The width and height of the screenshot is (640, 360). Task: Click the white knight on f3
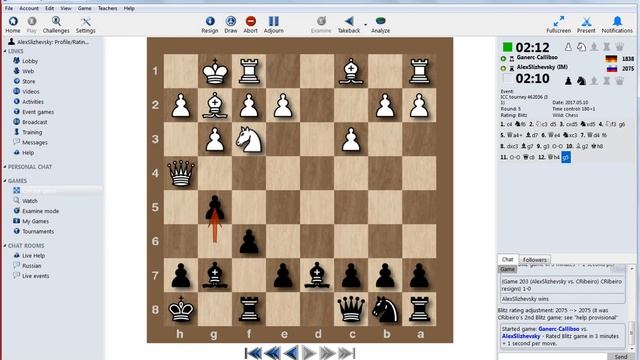pos(249,139)
